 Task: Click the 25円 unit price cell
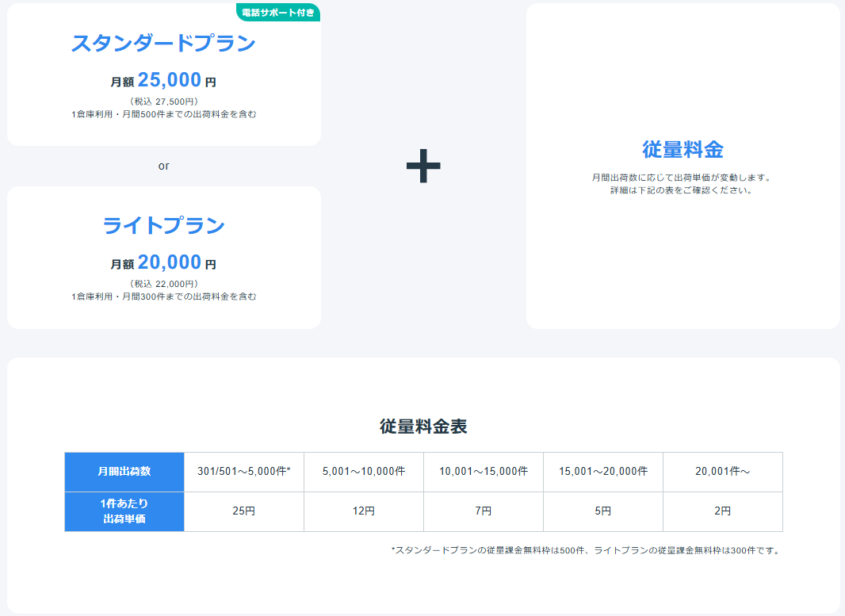244,511
